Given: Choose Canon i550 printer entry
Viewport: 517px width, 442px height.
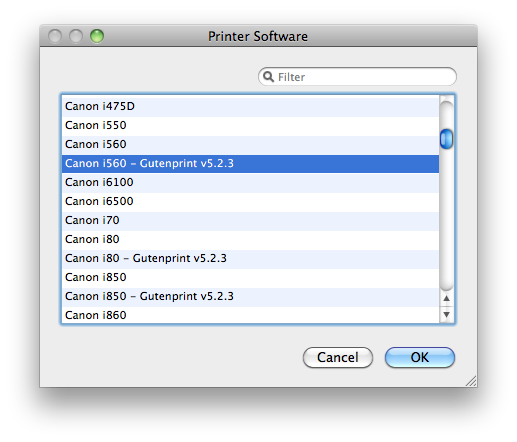Looking at the screenshot, I should pyautogui.click(x=250, y=125).
